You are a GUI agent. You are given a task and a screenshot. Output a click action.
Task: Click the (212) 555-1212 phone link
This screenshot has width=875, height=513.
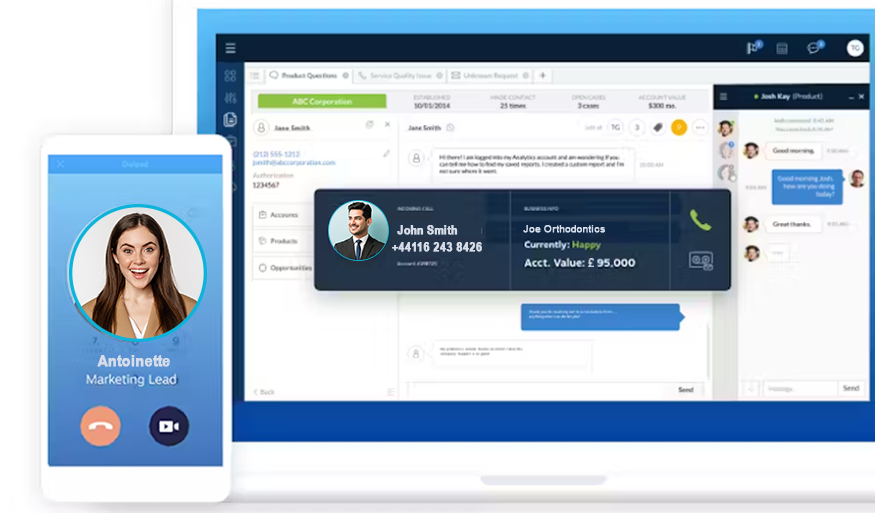276,154
